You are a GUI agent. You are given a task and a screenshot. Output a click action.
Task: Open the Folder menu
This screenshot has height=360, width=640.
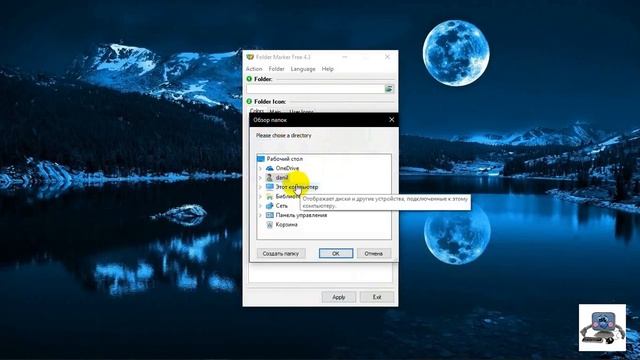[x=276, y=69]
